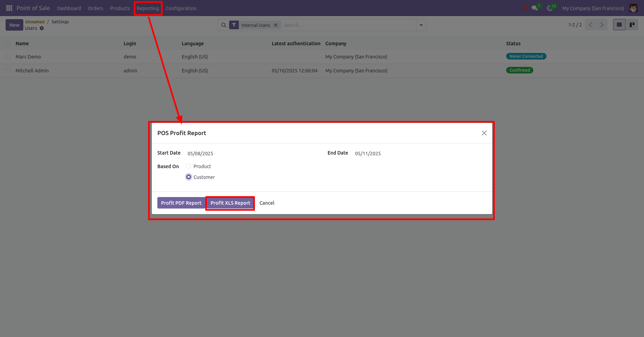Close the POS Profit Report dialog

(484, 133)
